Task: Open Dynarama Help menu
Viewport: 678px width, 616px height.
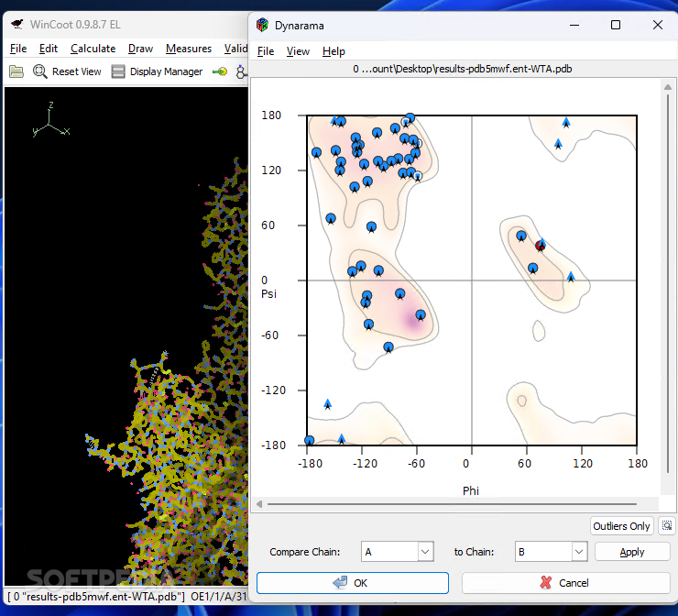Action: (334, 51)
